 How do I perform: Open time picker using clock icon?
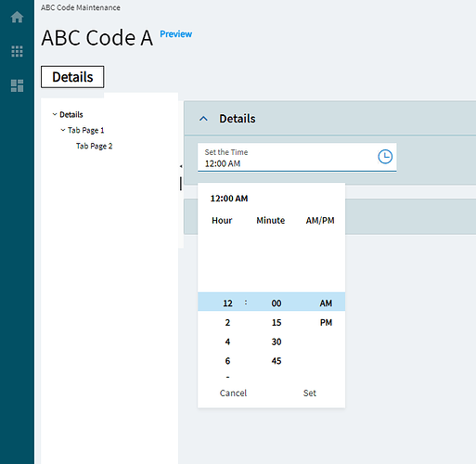point(385,157)
